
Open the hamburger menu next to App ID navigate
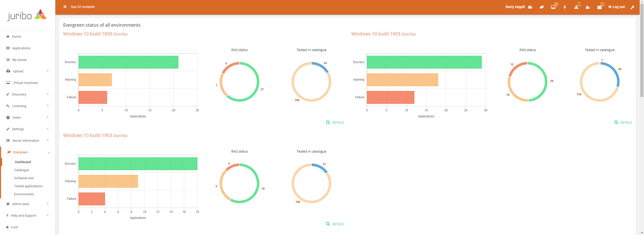[x=65, y=7]
